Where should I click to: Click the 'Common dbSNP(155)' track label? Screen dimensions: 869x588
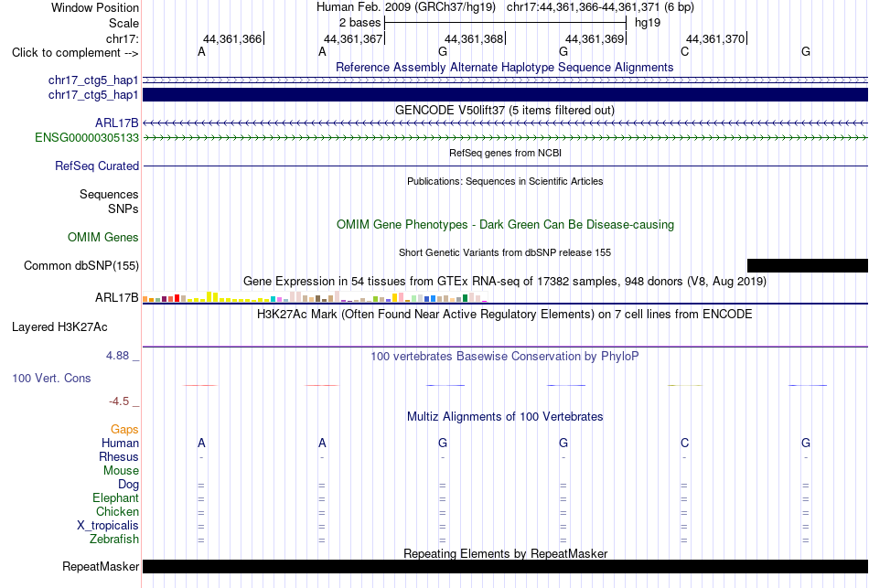pyautogui.click(x=81, y=265)
